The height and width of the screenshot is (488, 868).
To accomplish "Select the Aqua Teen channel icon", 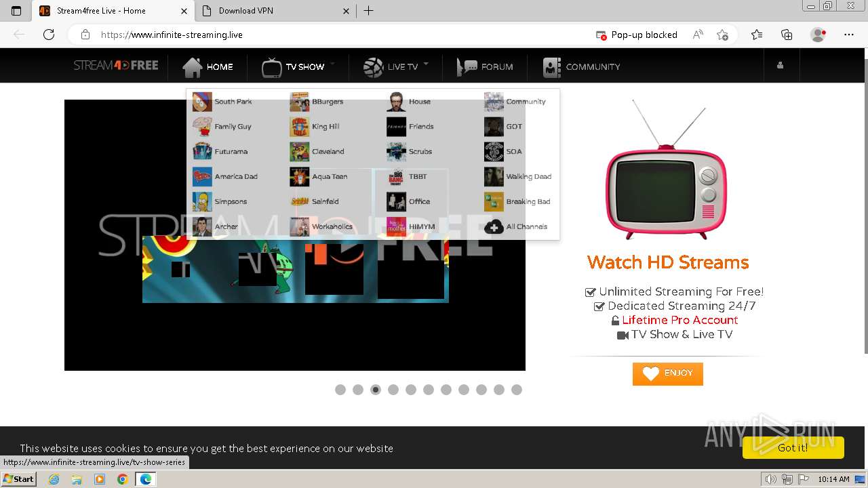I will (299, 177).
